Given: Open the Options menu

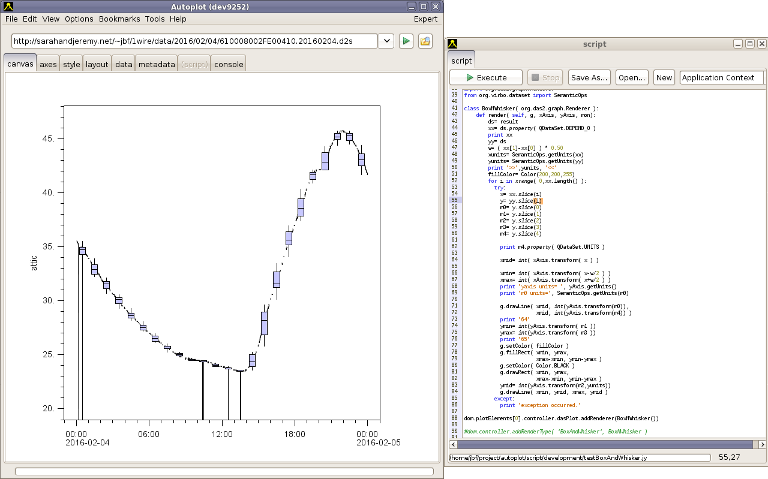Looking at the screenshot, I should pos(79,19).
